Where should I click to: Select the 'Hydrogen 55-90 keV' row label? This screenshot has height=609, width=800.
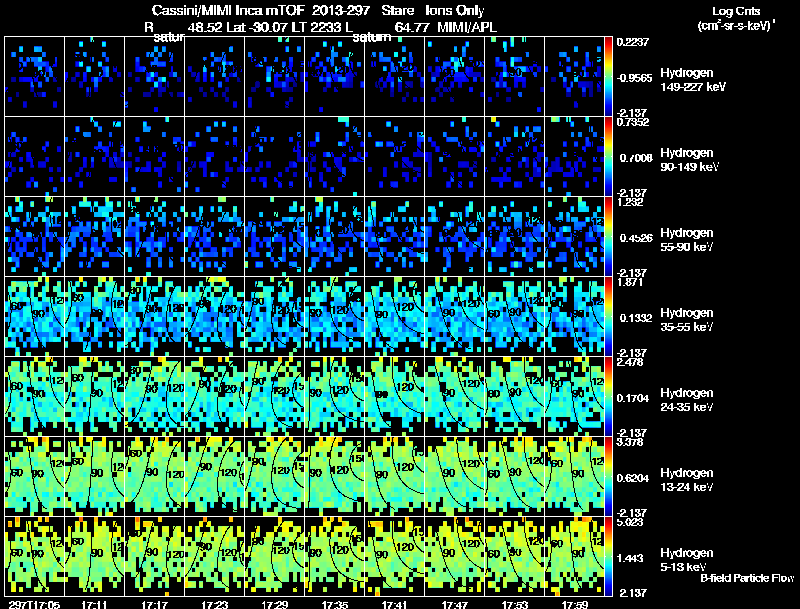[687, 240]
